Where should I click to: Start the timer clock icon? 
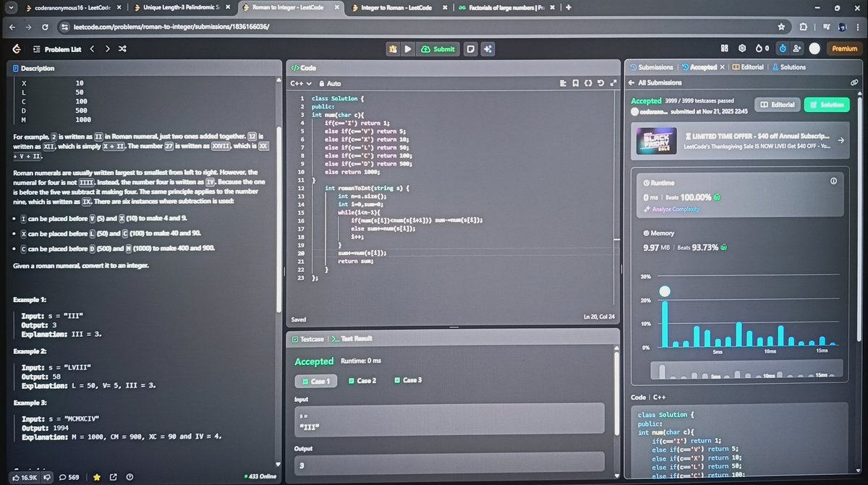click(782, 48)
